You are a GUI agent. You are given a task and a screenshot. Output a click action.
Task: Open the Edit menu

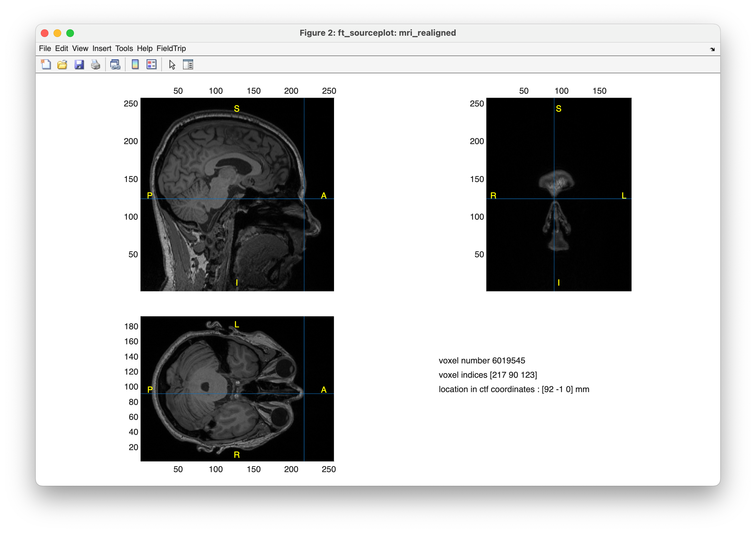pyautogui.click(x=61, y=48)
